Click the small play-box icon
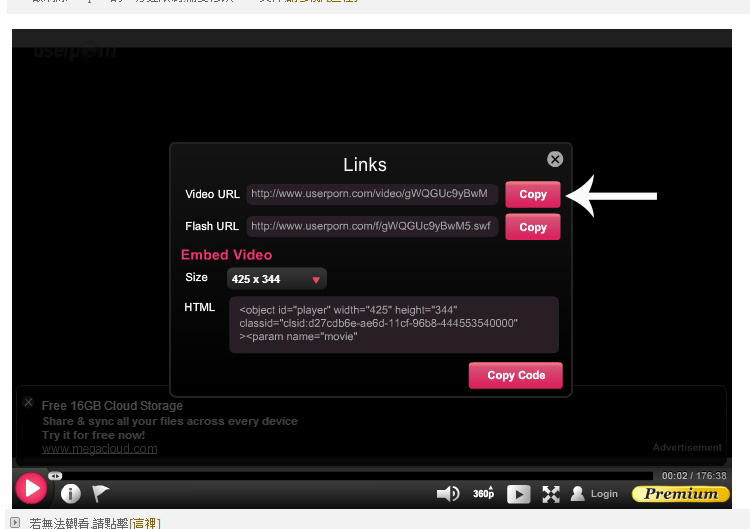 pyautogui.click(x=518, y=494)
